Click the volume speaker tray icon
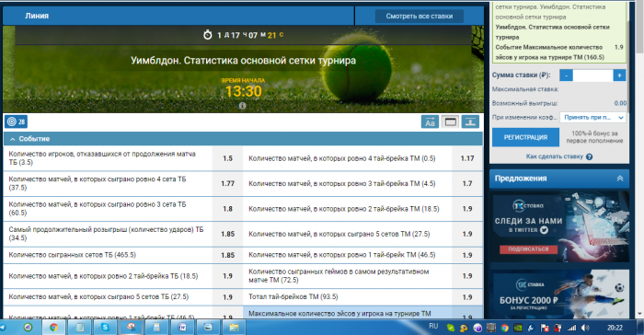The width and height of the screenshot is (644, 335). (585, 328)
